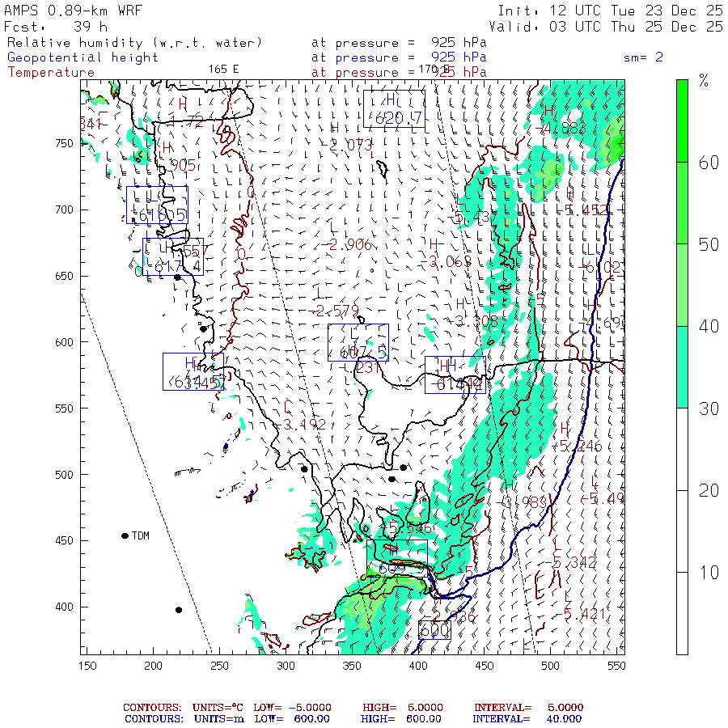Select the 'Fcst: 39 h' forecast hour text
The width and height of the screenshot is (728, 728).
56,27
